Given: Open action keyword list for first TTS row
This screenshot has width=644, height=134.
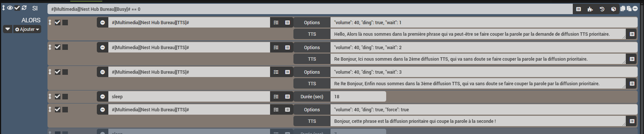Looking at the screenshot, I should 276,23.
